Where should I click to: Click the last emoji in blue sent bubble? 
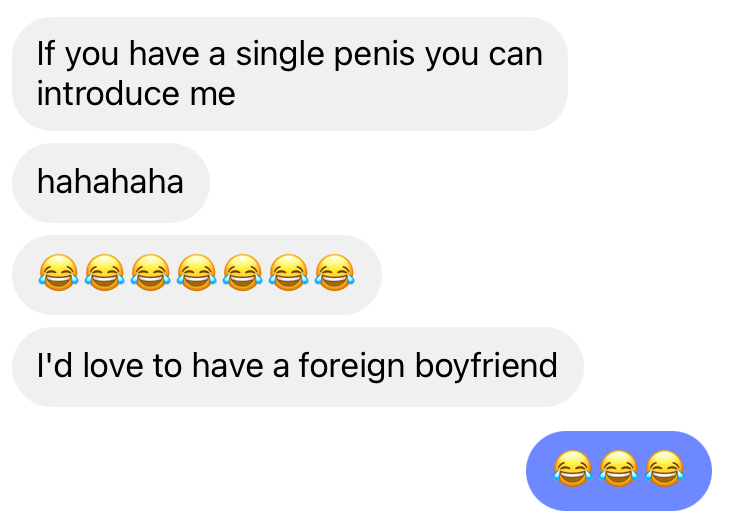click(x=665, y=469)
